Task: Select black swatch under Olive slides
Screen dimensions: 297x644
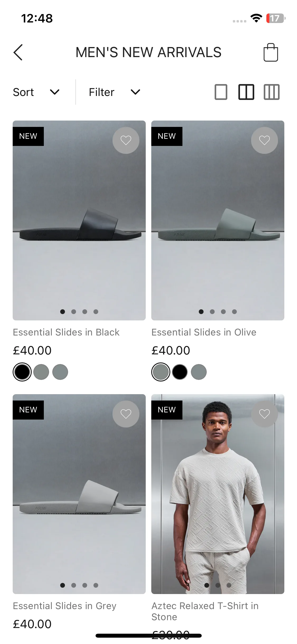Action: (180, 372)
